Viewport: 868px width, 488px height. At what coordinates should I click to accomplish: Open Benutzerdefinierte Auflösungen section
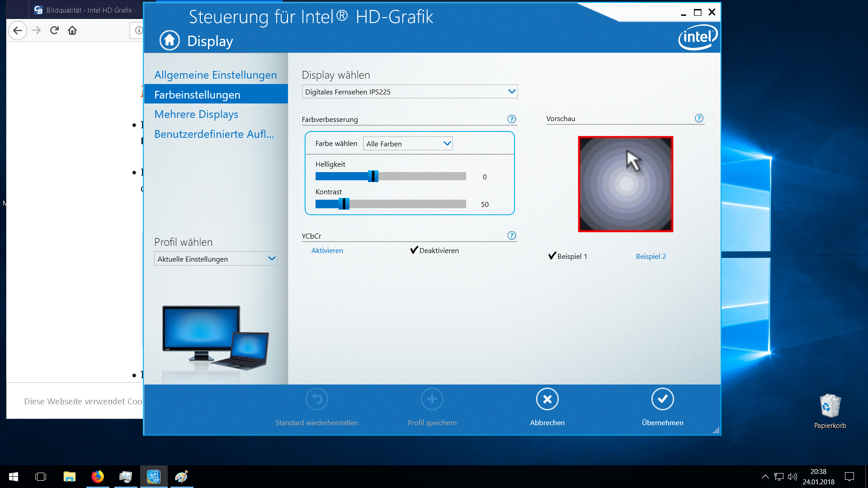pyautogui.click(x=214, y=134)
